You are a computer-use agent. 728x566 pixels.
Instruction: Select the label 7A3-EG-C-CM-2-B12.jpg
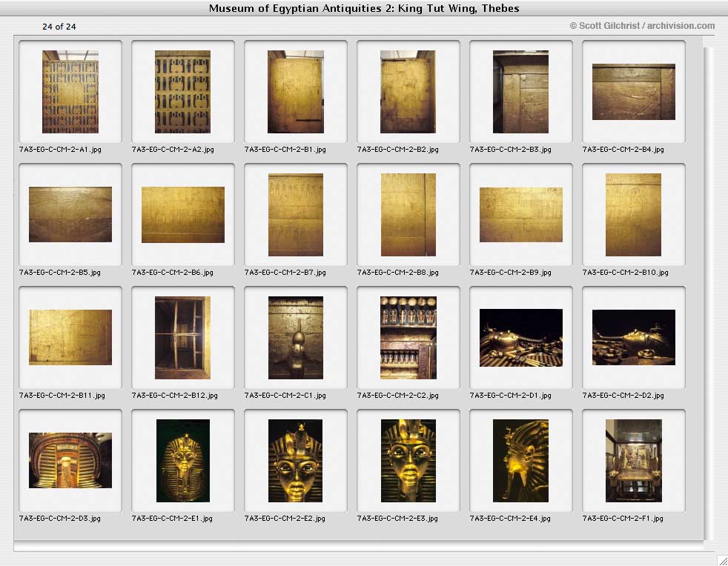(x=174, y=396)
